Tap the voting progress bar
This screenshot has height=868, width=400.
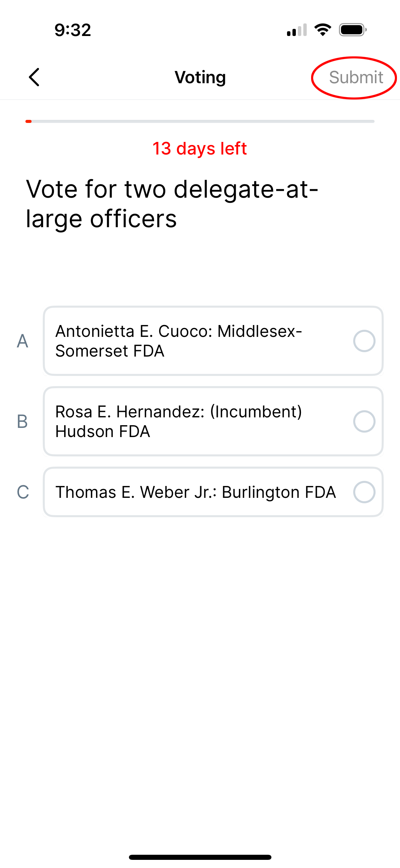[x=200, y=121]
